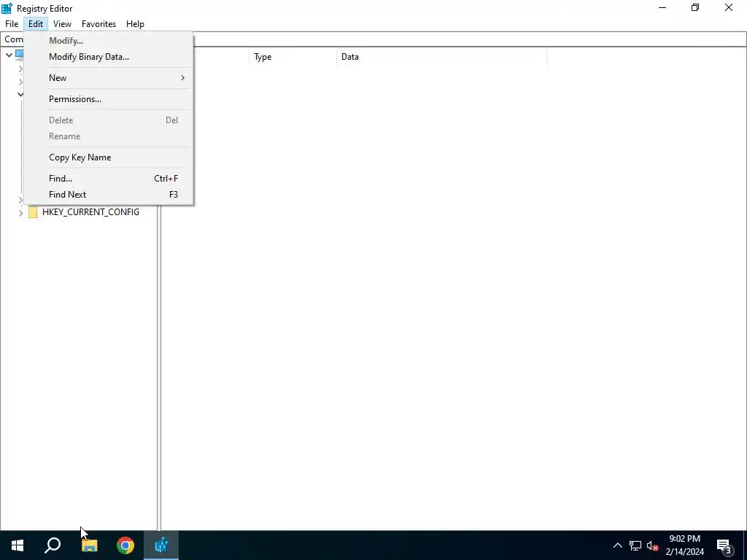Expand the New submenu arrow

pyautogui.click(x=182, y=77)
